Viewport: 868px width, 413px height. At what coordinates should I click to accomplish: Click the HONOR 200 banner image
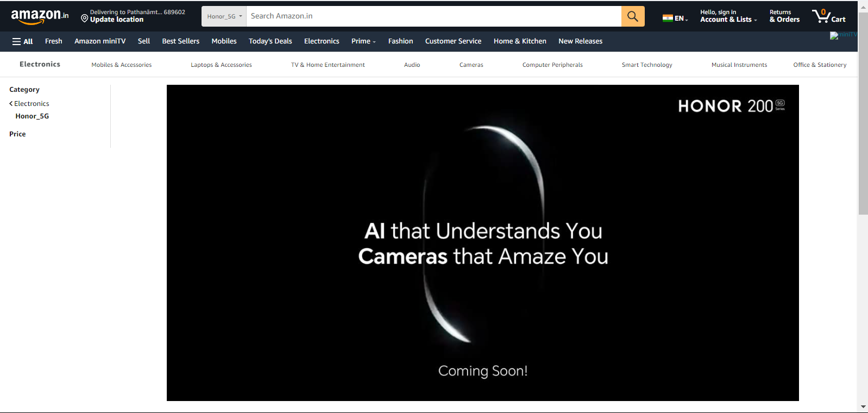[483, 243]
